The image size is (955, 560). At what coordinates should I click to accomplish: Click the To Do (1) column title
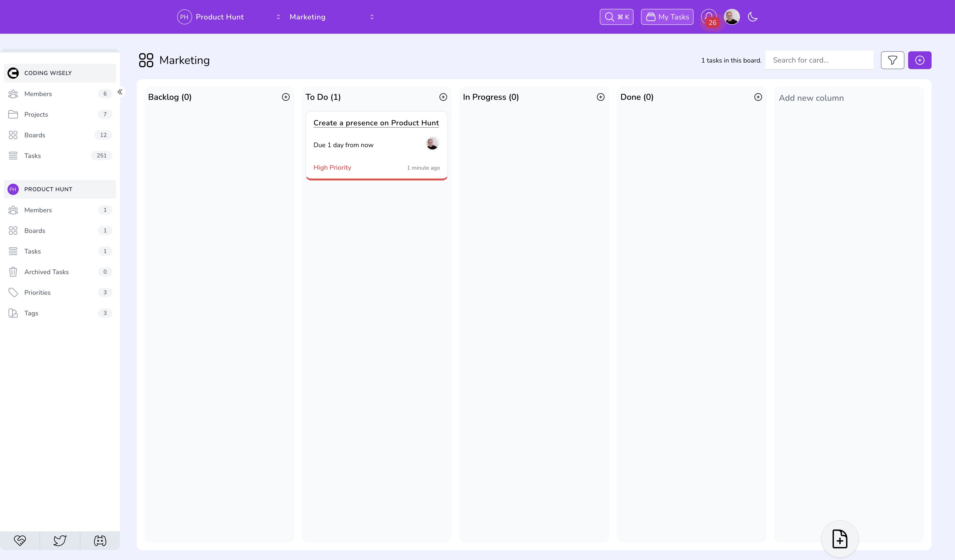323,97
